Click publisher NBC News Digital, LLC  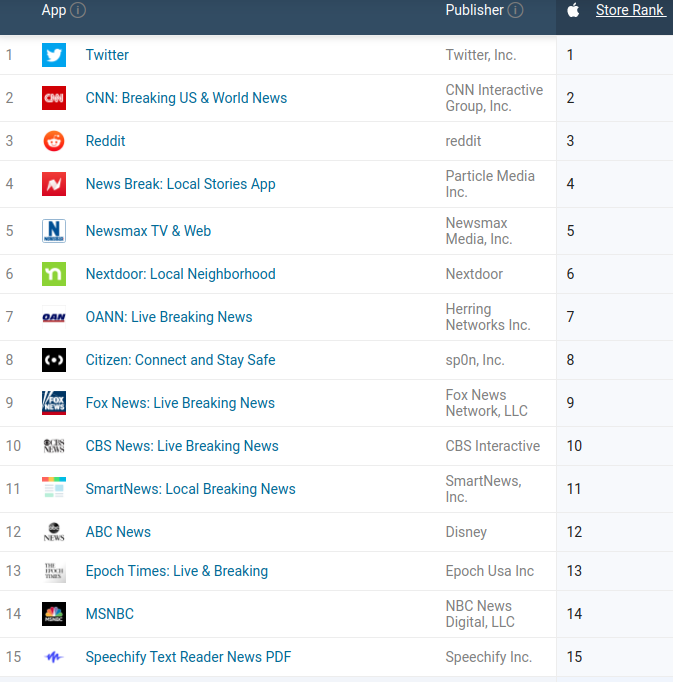[480, 614]
